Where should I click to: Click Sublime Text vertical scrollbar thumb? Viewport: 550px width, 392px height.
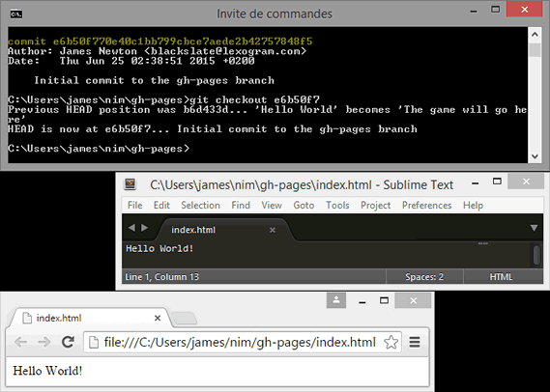pyautogui.click(x=536, y=255)
